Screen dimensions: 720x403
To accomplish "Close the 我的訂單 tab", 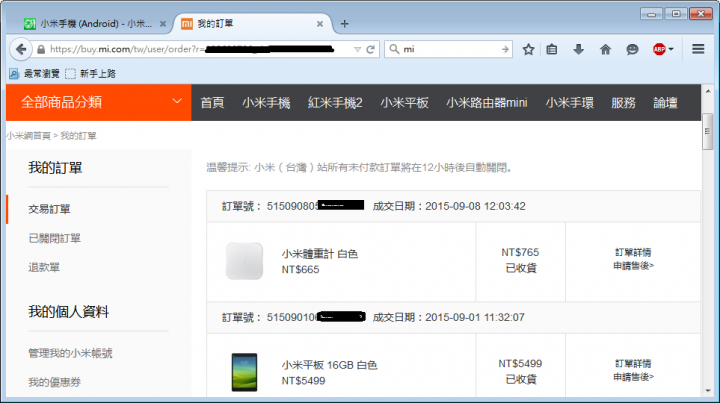I will (320, 24).
